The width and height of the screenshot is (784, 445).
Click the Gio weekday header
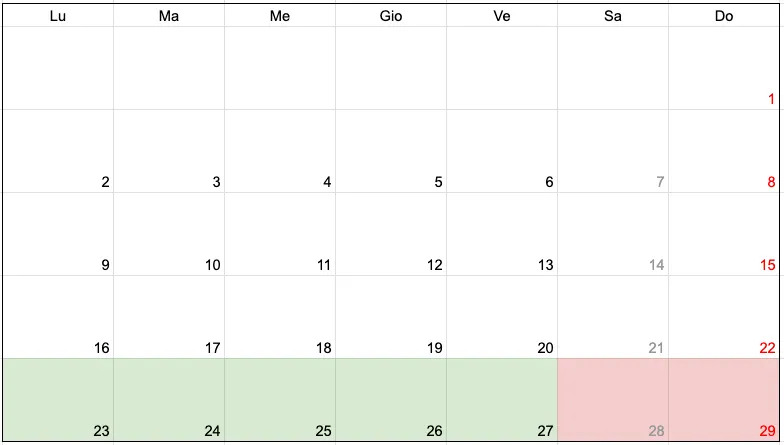[x=391, y=16]
